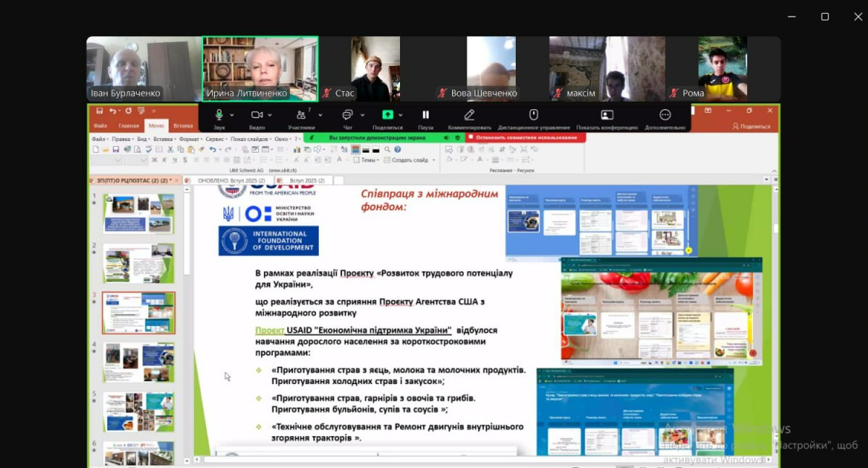
Task: Select slide 5 thumbnail
Action: (x=138, y=412)
